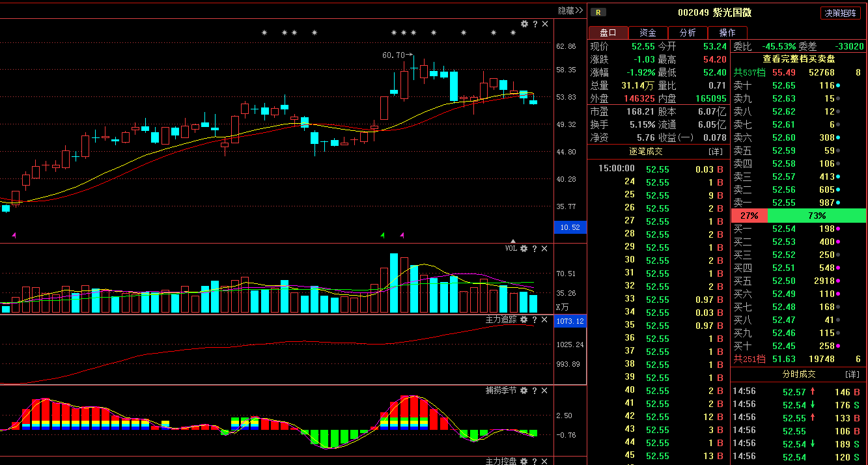This screenshot has width=868, height=465.
Task: Expand 分时成交 details via [详]
Action: click(x=852, y=374)
